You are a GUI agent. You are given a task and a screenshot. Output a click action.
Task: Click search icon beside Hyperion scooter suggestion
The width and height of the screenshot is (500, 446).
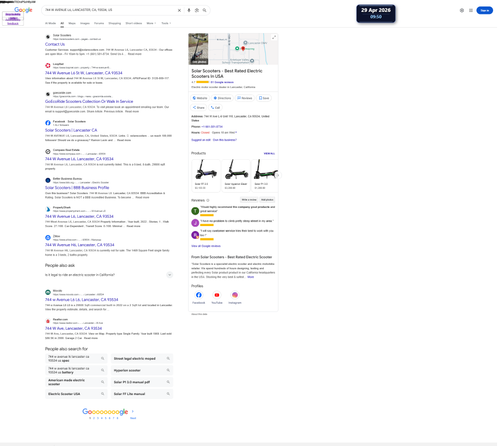tap(168, 370)
